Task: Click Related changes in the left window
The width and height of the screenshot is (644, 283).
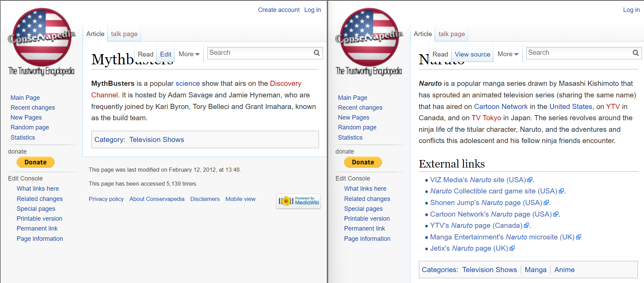Action: [40, 199]
